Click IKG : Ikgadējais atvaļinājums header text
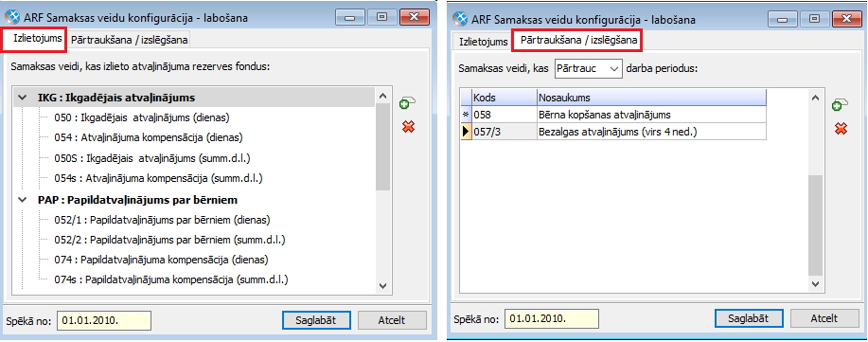The height and width of the screenshot is (342, 868). pos(116,98)
